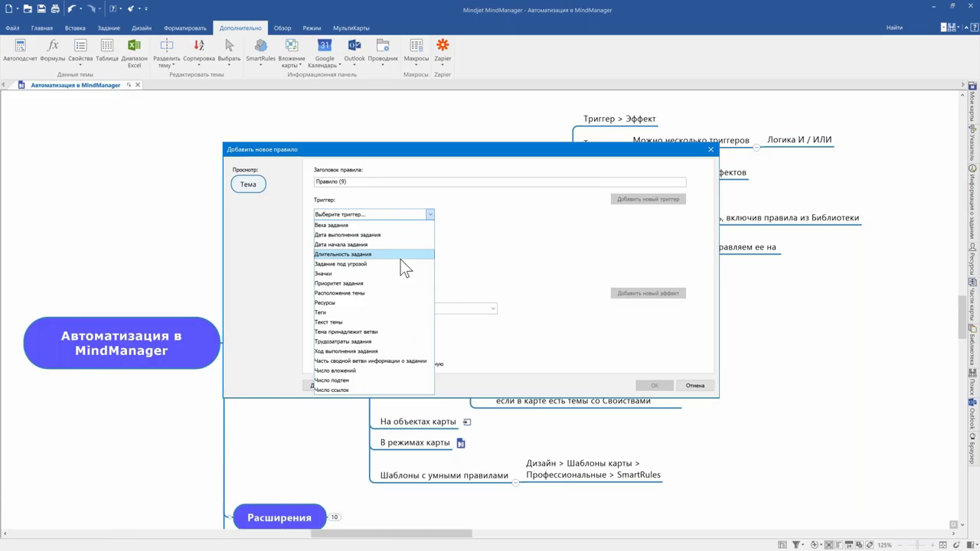The width and height of the screenshot is (980, 551).
Task: Click the filter funnel icon in status bar
Action: pyautogui.click(x=796, y=545)
